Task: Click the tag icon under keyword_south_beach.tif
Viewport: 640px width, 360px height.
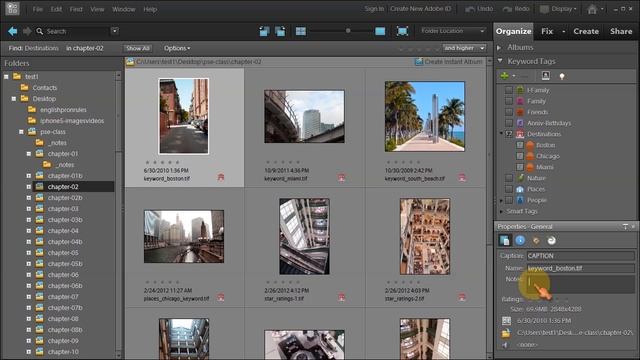Action: click(462, 177)
